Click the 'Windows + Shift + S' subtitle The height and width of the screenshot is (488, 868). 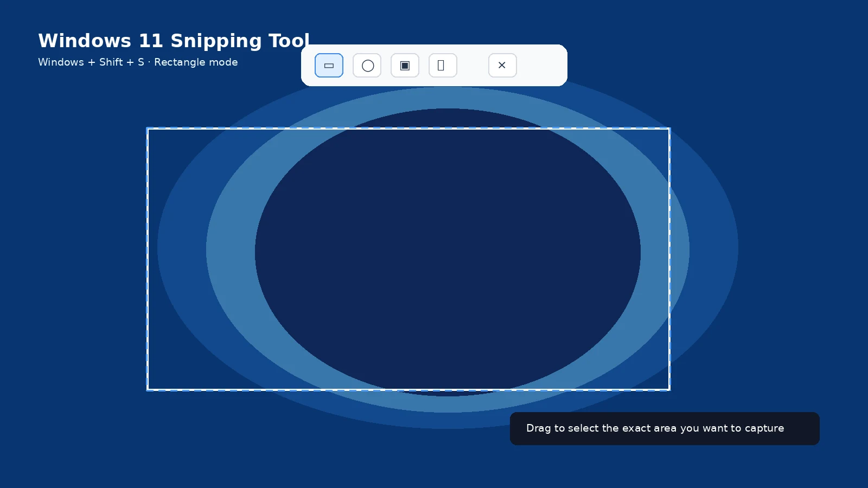[x=138, y=62]
